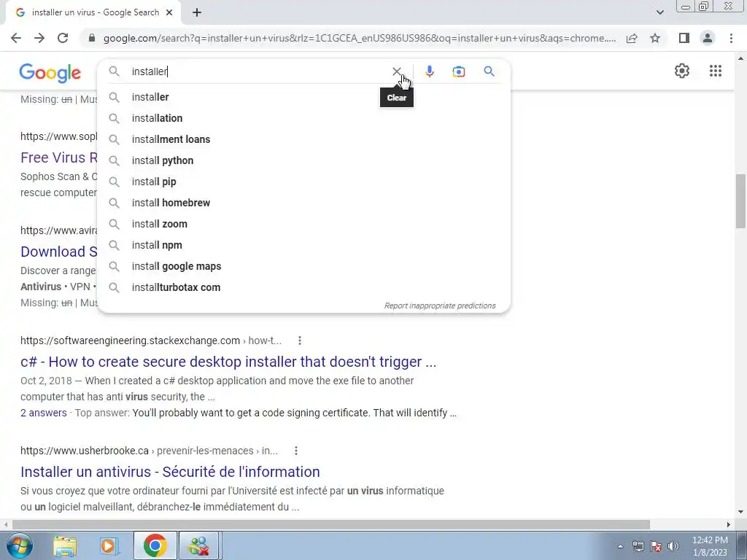The width and height of the screenshot is (747, 560).
Task: Open Windows Explorer from taskbar
Action: pyautogui.click(x=65, y=545)
